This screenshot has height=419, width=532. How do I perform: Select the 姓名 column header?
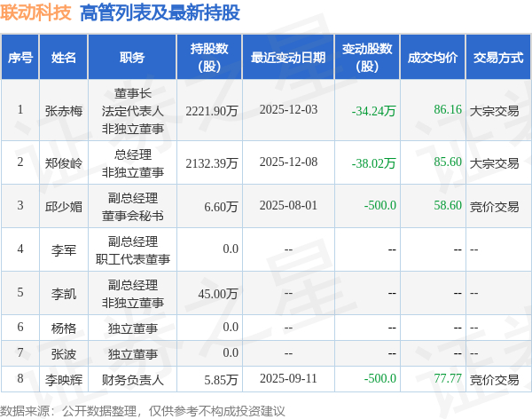click(64, 57)
